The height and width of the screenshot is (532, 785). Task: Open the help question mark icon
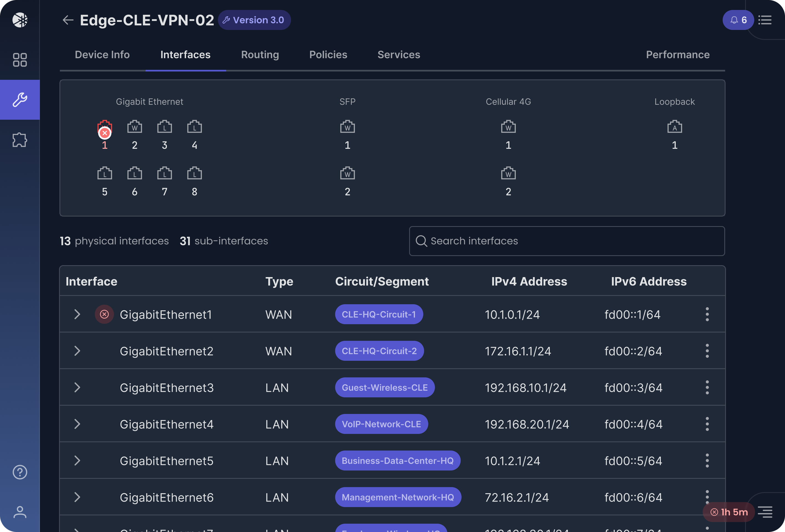[20, 472]
